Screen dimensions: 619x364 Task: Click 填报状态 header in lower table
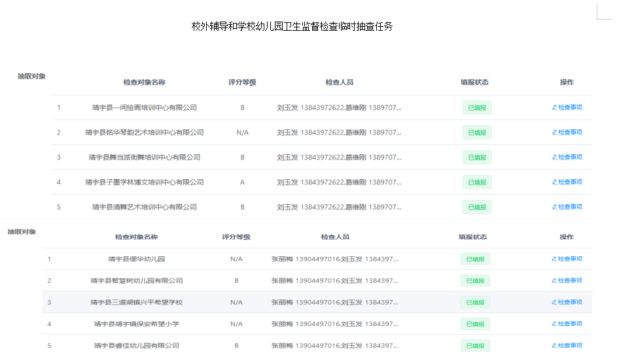coord(472,237)
